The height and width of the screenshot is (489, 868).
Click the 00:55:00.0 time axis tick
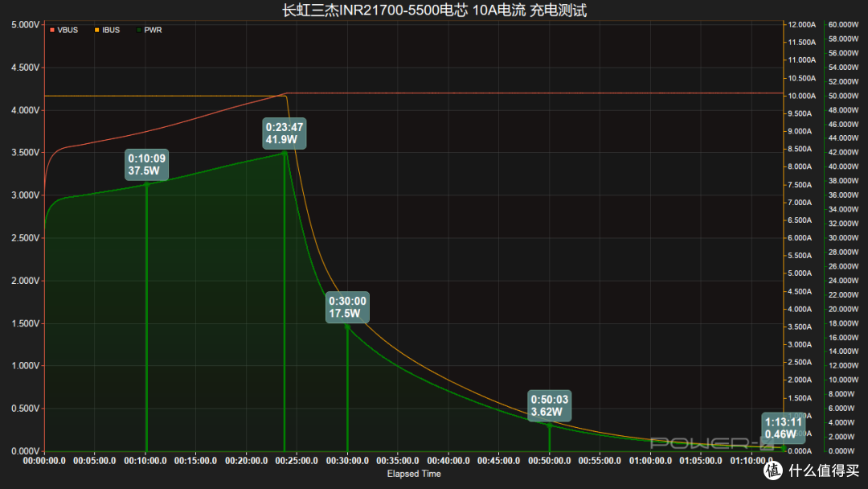[600, 461]
